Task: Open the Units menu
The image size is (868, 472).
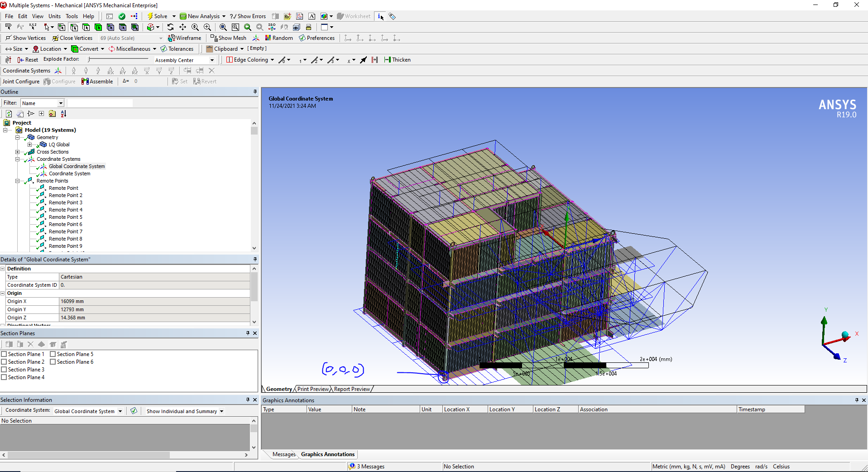Action: tap(54, 16)
